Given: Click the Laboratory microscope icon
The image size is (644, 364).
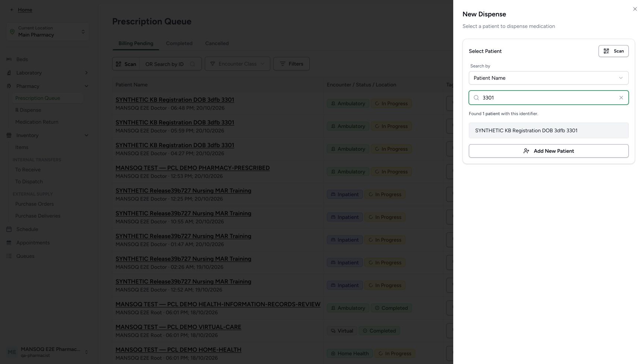Looking at the screenshot, I should (x=9, y=73).
